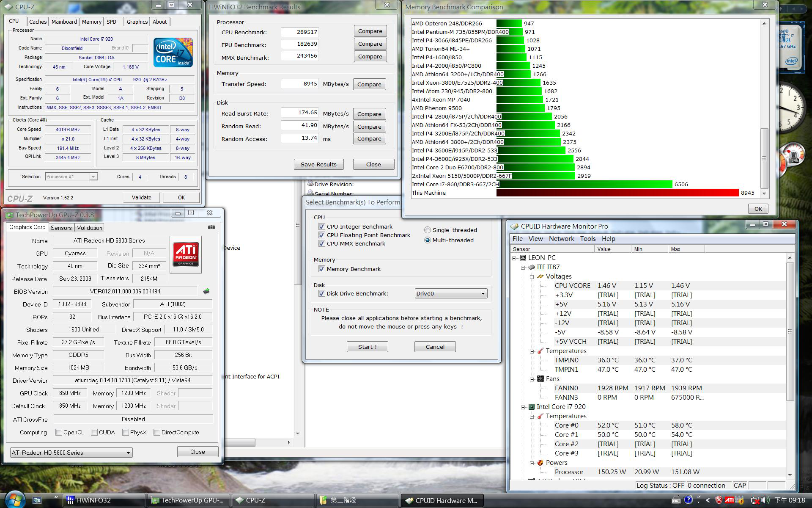Click the Powers icon in the sensor tree
This screenshot has height=508, width=812.
pyautogui.click(x=540, y=463)
